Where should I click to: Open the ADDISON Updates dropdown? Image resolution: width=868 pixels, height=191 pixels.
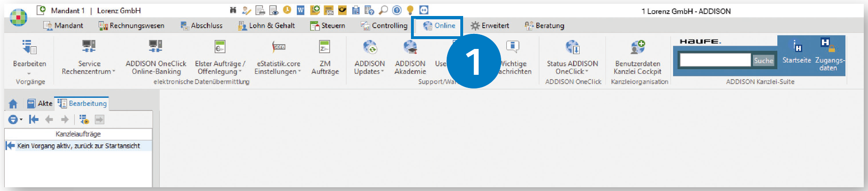click(x=370, y=58)
